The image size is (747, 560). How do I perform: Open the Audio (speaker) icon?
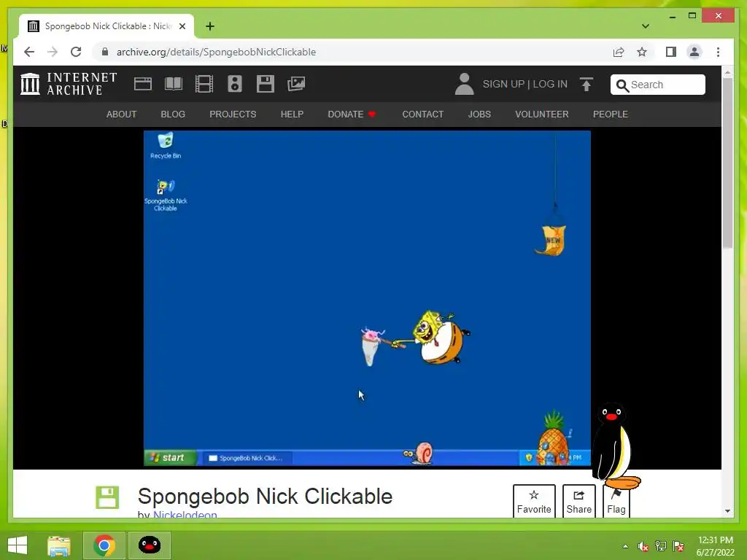tap(235, 85)
